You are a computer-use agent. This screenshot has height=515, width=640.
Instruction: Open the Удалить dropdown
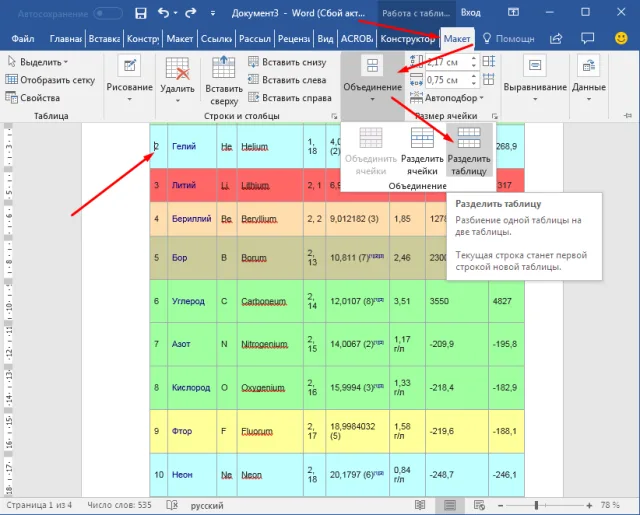point(177,80)
